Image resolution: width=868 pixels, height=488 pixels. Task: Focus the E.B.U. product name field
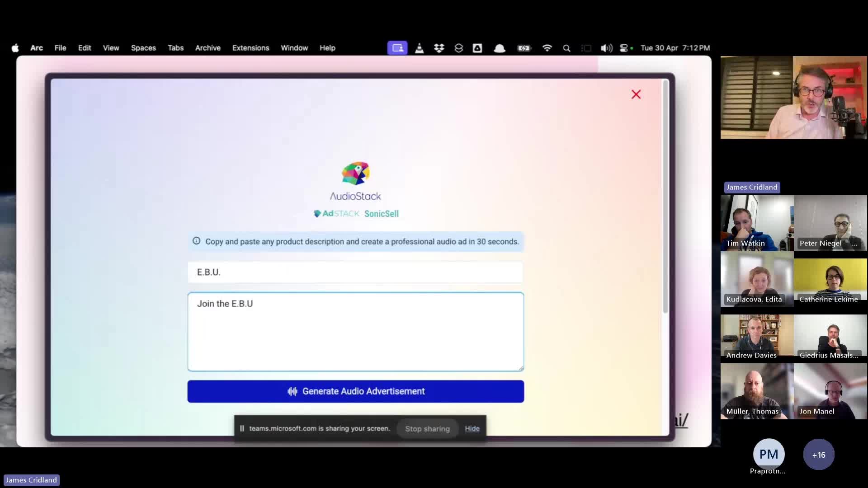pyautogui.click(x=355, y=272)
